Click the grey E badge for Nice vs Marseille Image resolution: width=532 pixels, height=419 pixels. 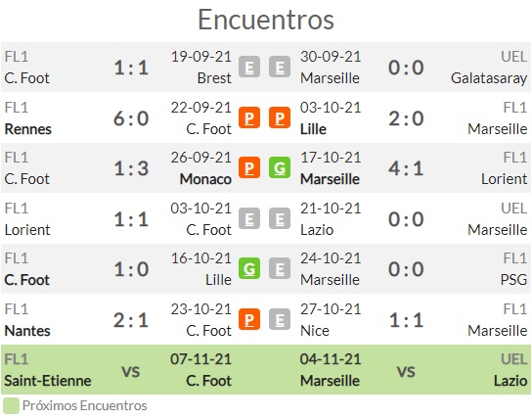click(280, 319)
